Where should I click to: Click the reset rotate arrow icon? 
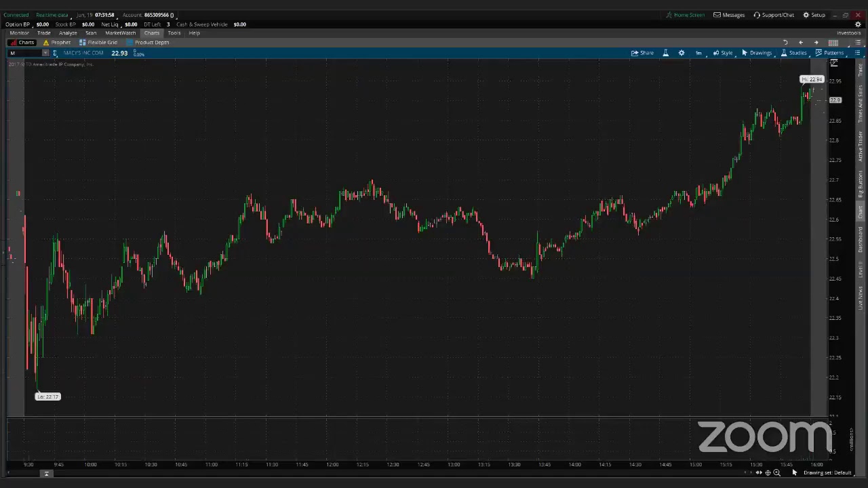[785, 43]
